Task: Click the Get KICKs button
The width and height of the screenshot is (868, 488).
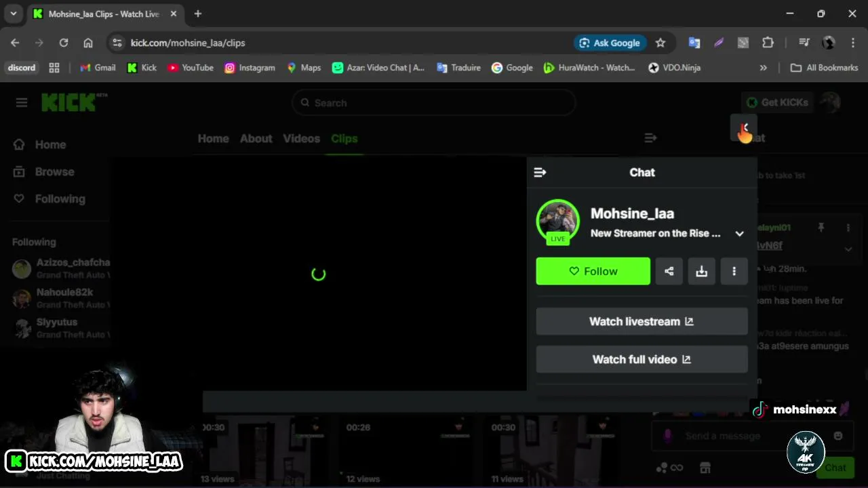Action: [x=778, y=102]
